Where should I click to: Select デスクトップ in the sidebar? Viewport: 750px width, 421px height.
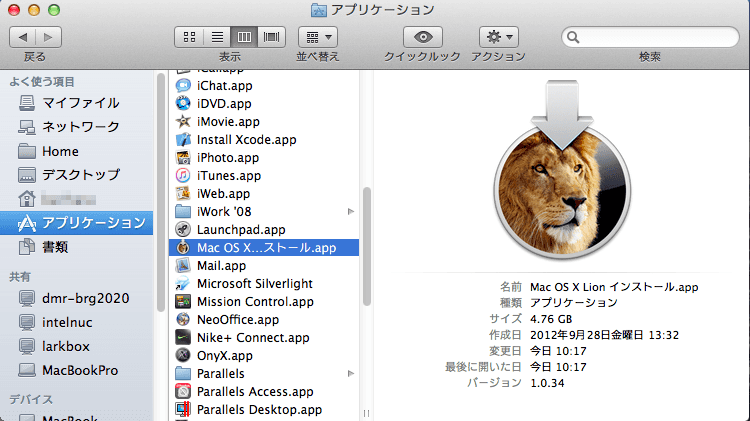(77, 175)
